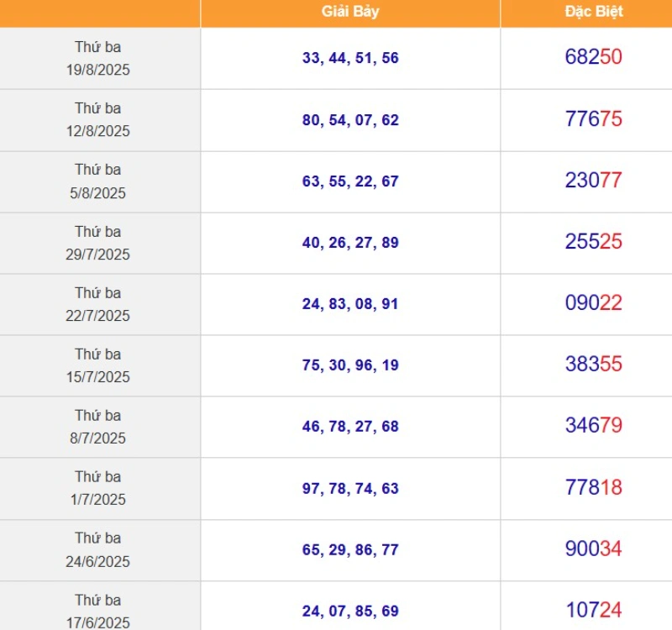
Task: Select special prize number 77818
Action: coord(593,487)
